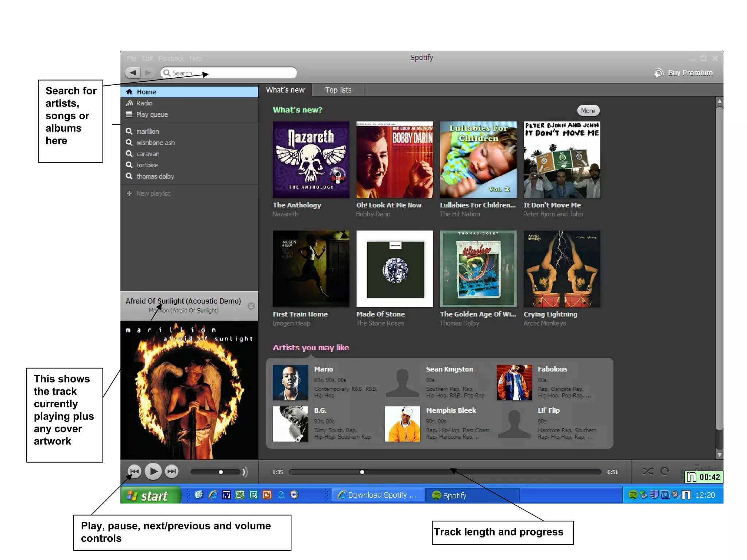This screenshot has width=747, height=560.
Task: Click the More button beside What's new
Action: (x=588, y=111)
